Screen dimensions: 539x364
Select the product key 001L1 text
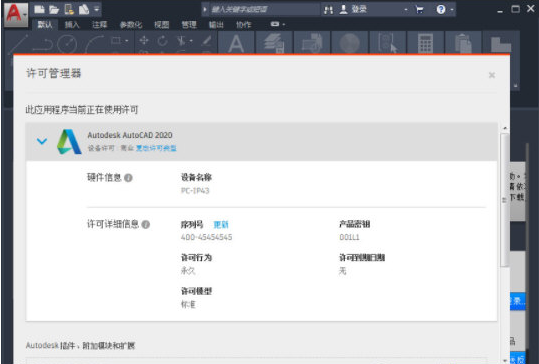(349, 237)
